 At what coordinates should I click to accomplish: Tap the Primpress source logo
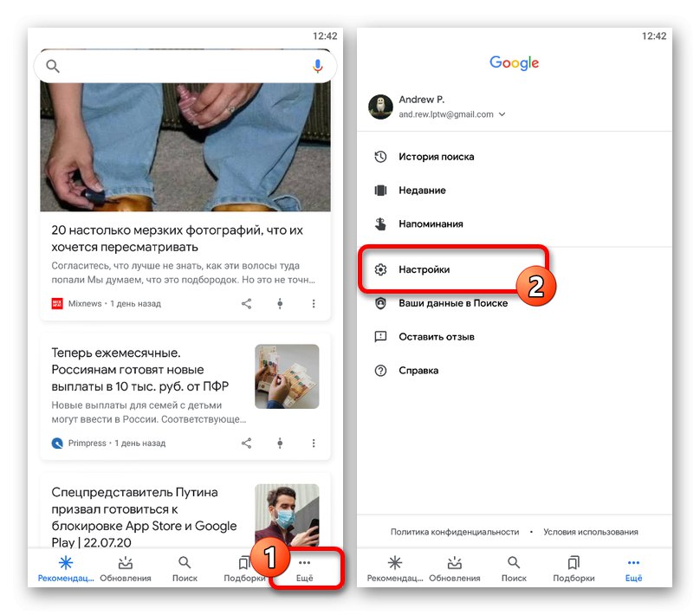tap(57, 443)
